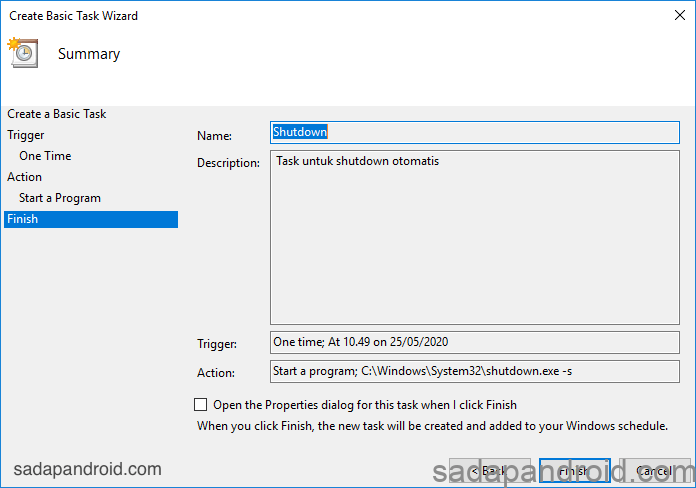Select the Create a Basic Task step

(x=56, y=114)
